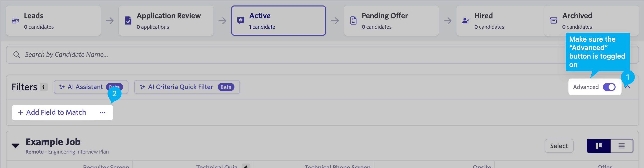
Task: Click the Filters info icon
Action: pyautogui.click(x=43, y=87)
